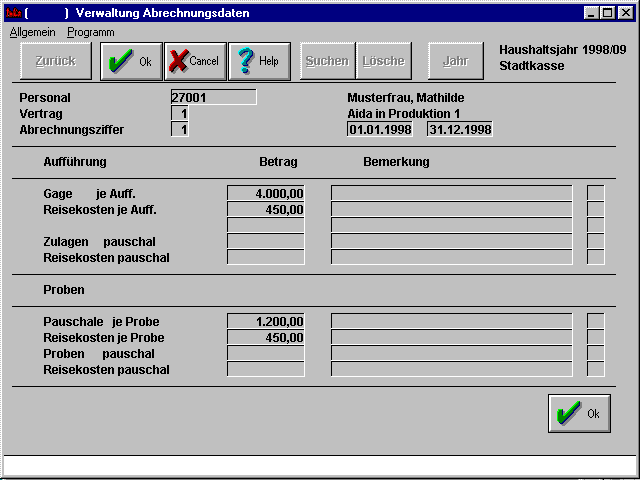
Task: Confirm with the bottom right Ok button
Action: [579, 413]
